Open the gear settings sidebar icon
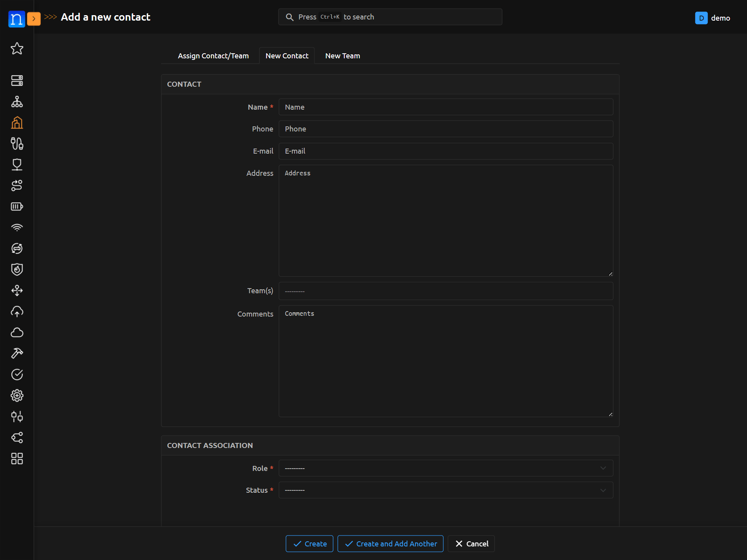This screenshot has height=560, width=747. 17,395
